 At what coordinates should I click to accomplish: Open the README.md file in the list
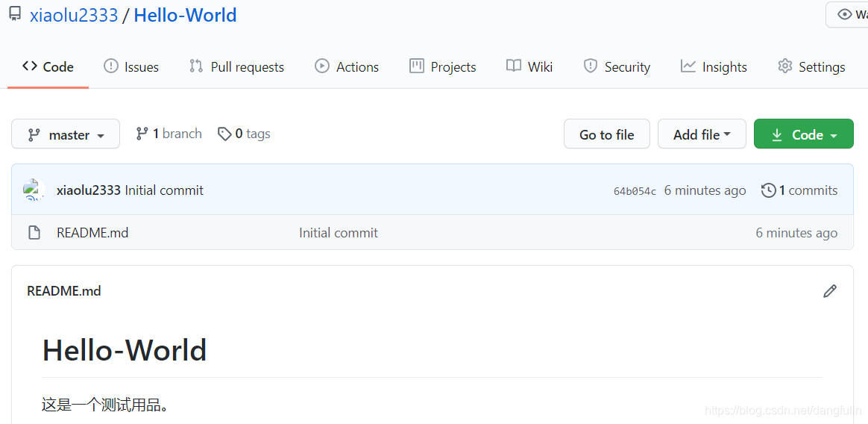(92, 233)
